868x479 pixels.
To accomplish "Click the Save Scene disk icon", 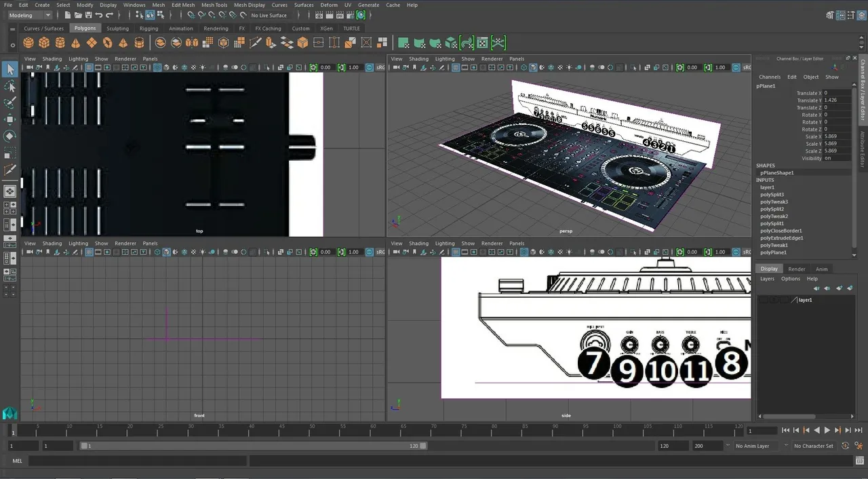I will (88, 15).
